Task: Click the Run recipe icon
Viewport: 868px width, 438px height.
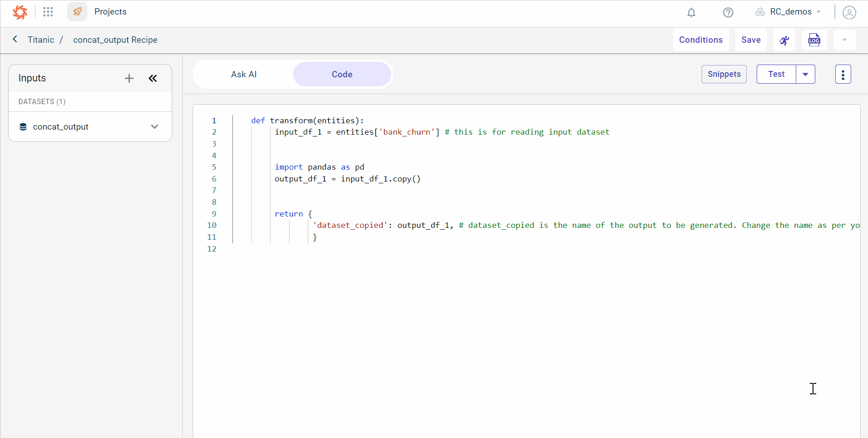Action: click(784, 40)
